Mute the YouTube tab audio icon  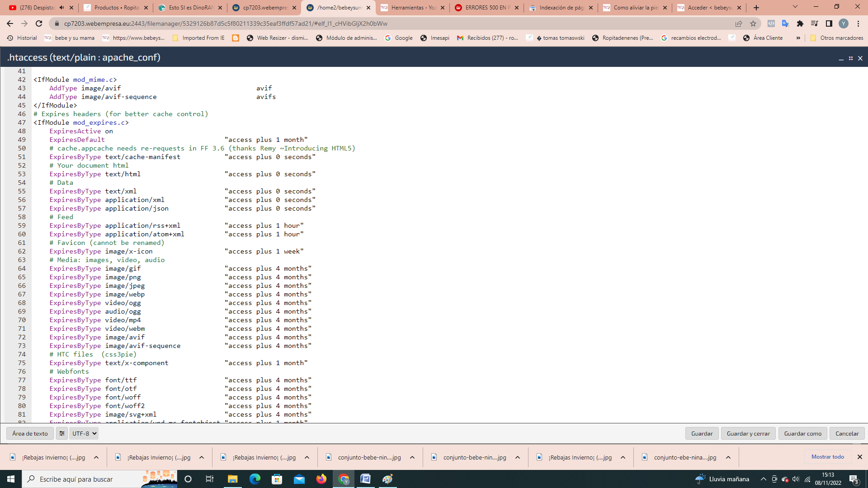62,8
